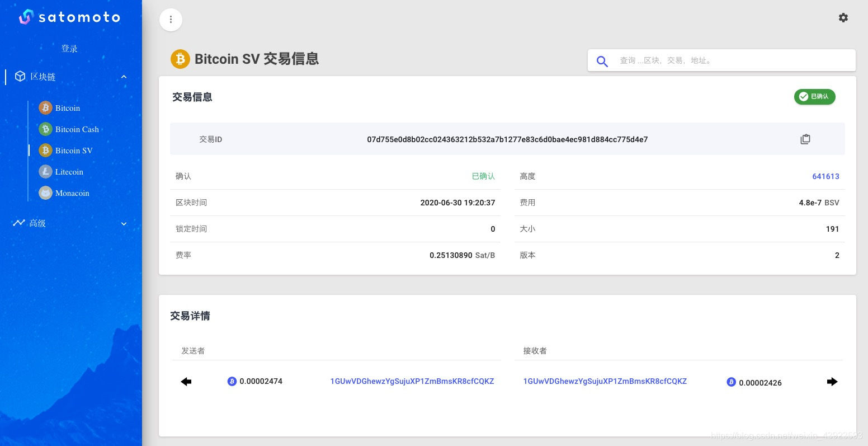
Task: Click the right arrow beside the receiver
Action: click(x=832, y=382)
